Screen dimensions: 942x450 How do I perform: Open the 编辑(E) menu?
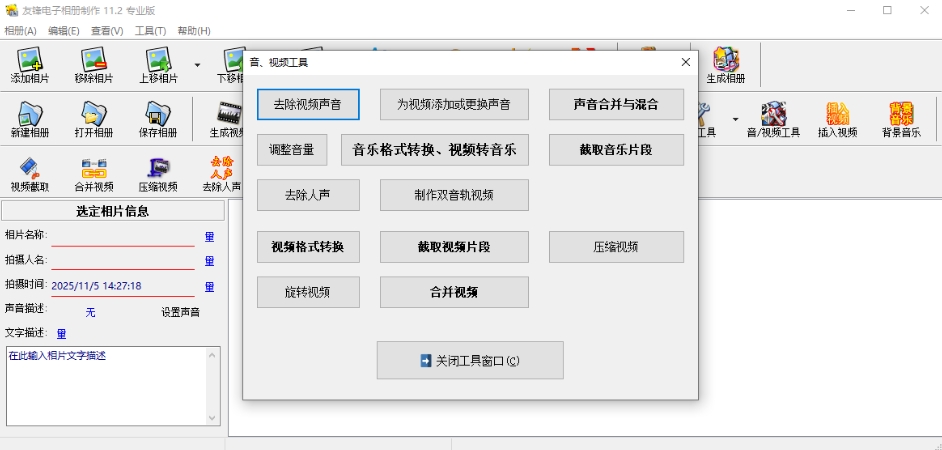coord(63,31)
